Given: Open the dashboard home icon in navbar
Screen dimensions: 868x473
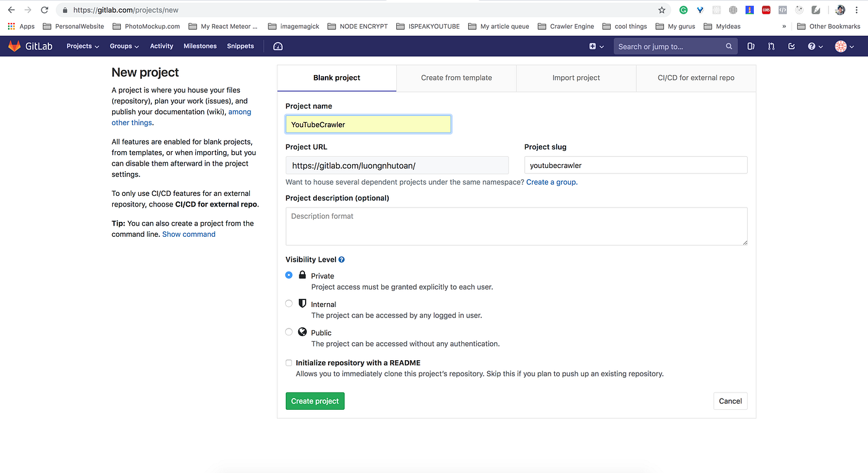Looking at the screenshot, I should pyautogui.click(x=277, y=45).
